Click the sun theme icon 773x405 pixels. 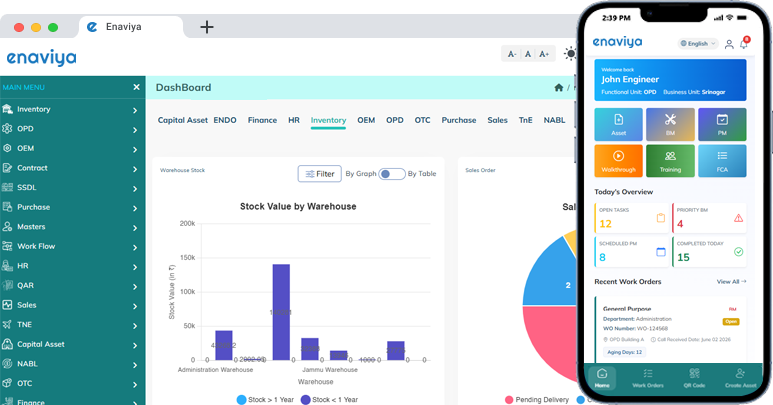[x=570, y=54]
